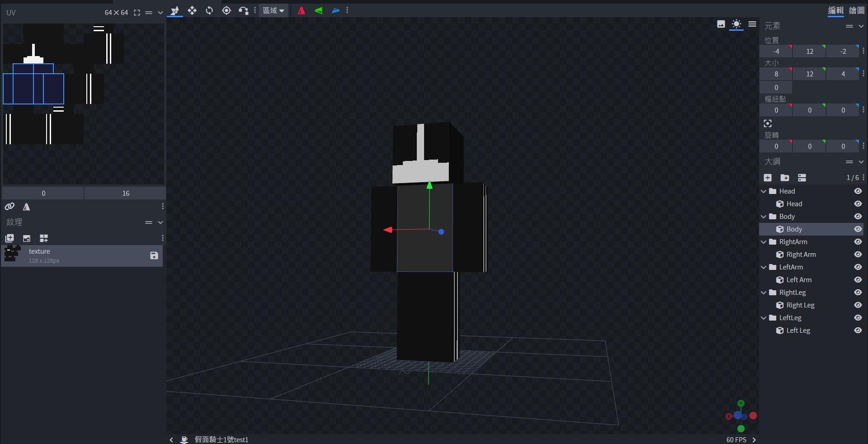Image resolution: width=868 pixels, height=444 pixels.
Task: Switch to the 編輯 tab
Action: pos(835,11)
